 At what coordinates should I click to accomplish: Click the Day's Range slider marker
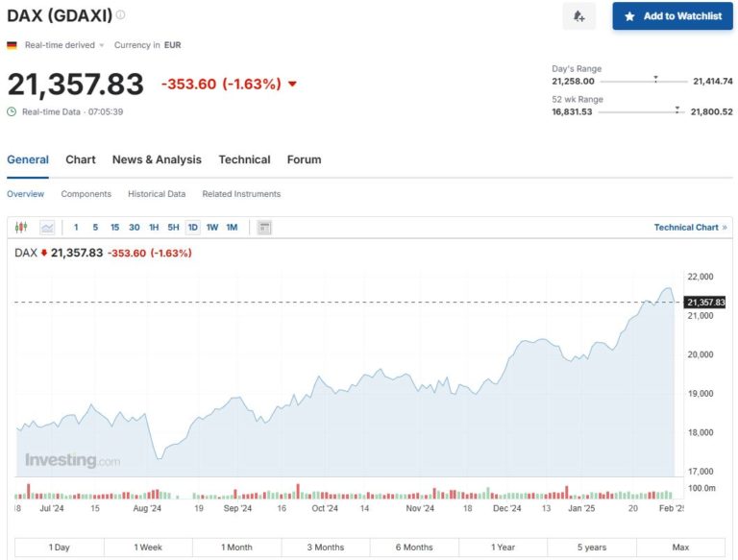pos(655,79)
